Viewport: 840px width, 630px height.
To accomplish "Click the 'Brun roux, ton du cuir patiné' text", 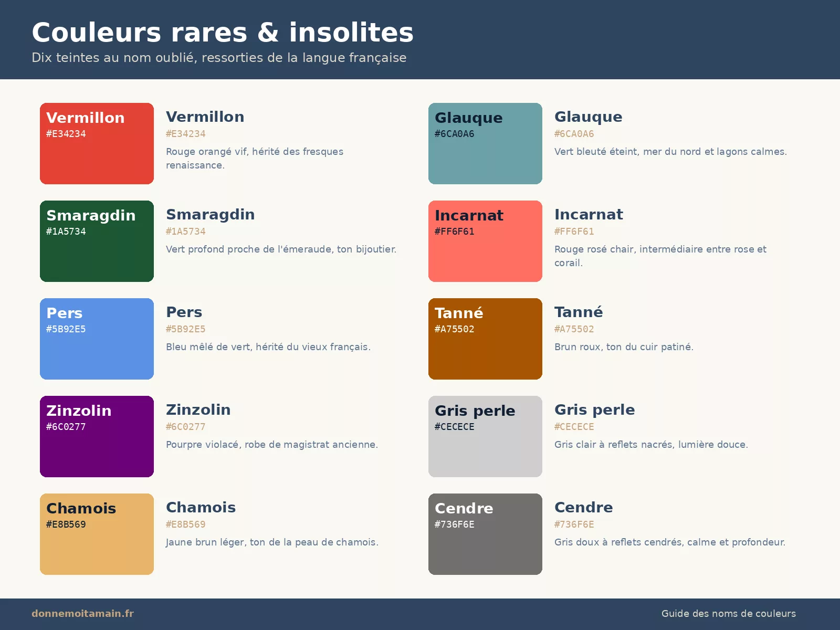I will click(x=624, y=347).
